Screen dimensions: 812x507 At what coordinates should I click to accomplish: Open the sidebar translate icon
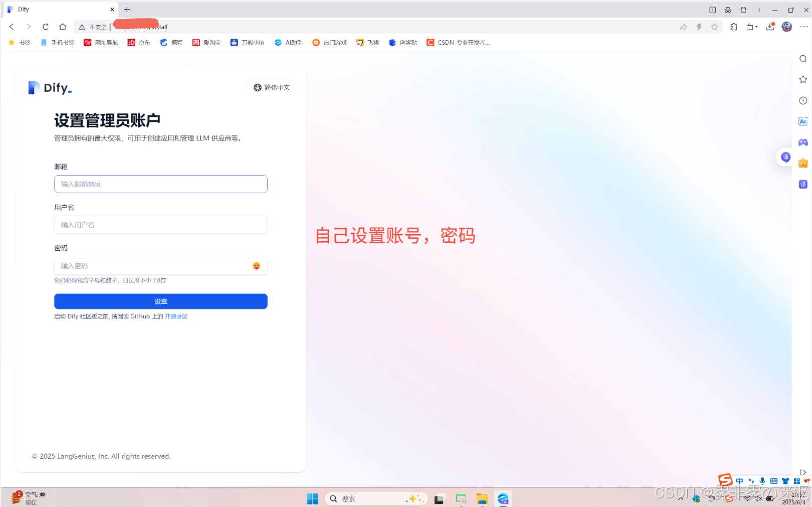click(x=803, y=184)
